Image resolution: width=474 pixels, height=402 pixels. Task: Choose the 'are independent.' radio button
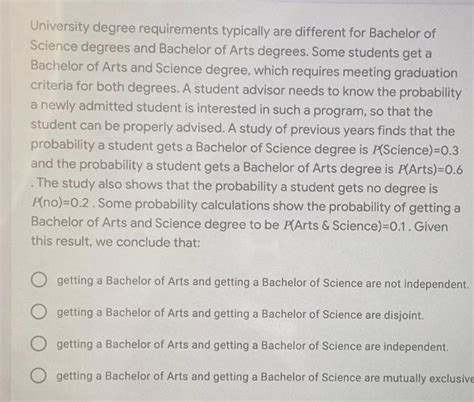pyautogui.click(x=39, y=343)
